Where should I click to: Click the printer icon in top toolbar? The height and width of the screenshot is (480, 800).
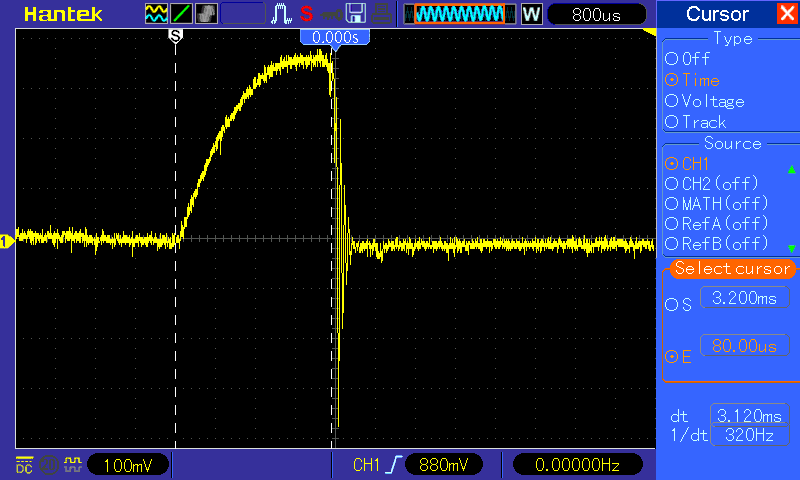click(x=381, y=14)
